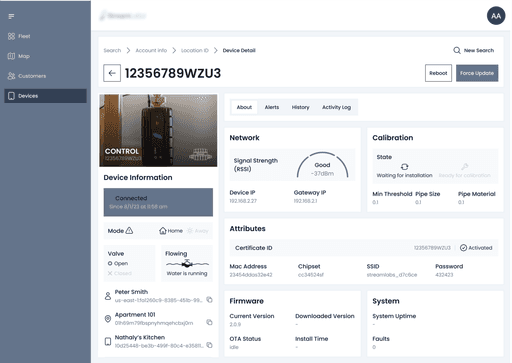Click the Activated checkmark status
The height and width of the screenshot is (363, 512).
pos(476,248)
